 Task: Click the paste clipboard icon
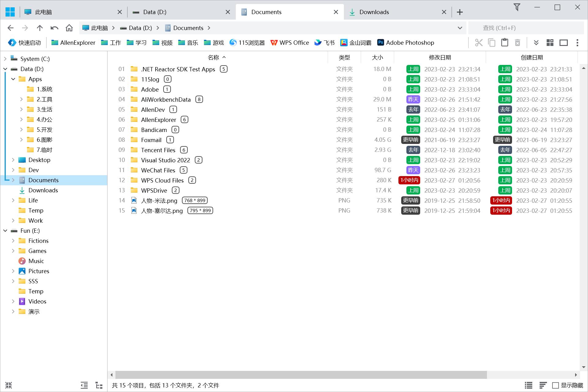coord(504,43)
